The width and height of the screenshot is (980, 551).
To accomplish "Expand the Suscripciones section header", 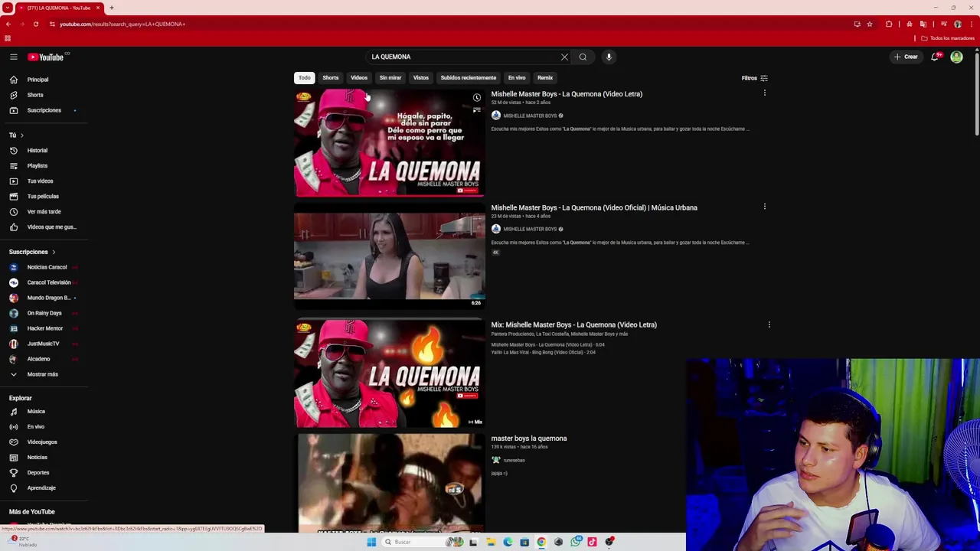I will (x=32, y=252).
